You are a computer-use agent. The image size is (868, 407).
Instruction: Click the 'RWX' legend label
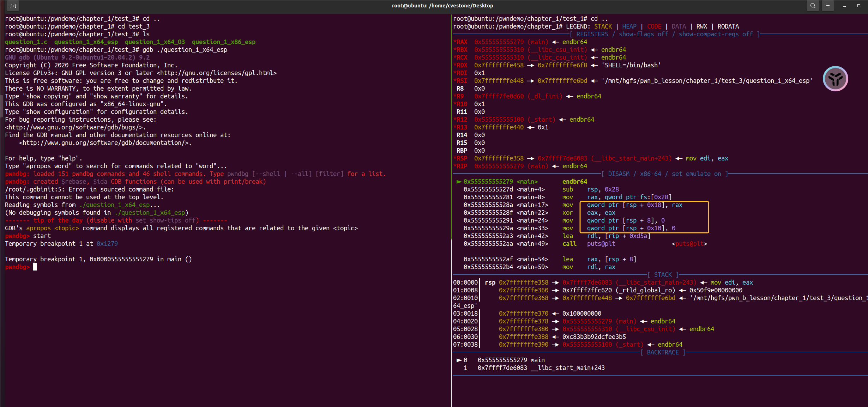(x=701, y=26)
